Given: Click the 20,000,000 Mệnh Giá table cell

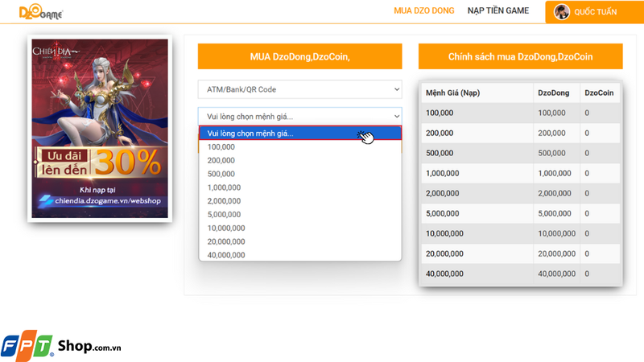Looking at the screenshot, I should coord(477,253).
